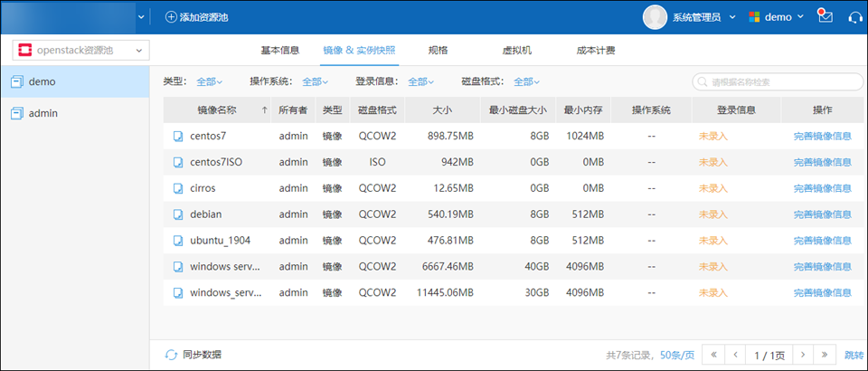Click the system administrator avatar icon
The image size is (868, 371).
coord(655,17)
